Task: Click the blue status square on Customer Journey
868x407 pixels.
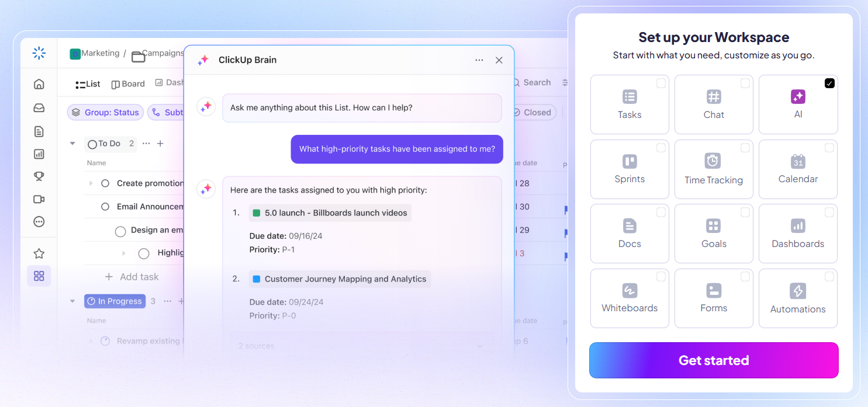Action: [x=256, y=279]
